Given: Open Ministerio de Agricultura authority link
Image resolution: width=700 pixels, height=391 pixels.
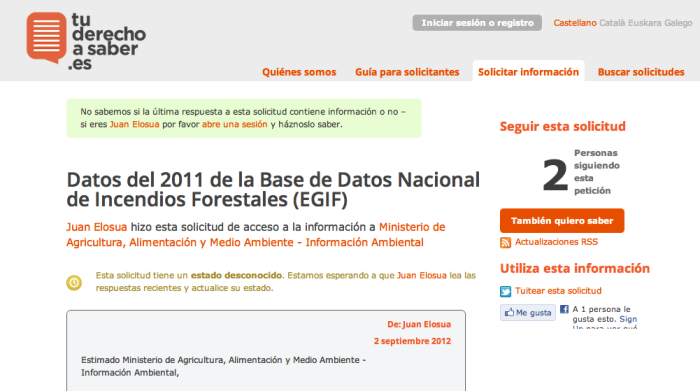Looking at the screenshot, I should point(256,235).
